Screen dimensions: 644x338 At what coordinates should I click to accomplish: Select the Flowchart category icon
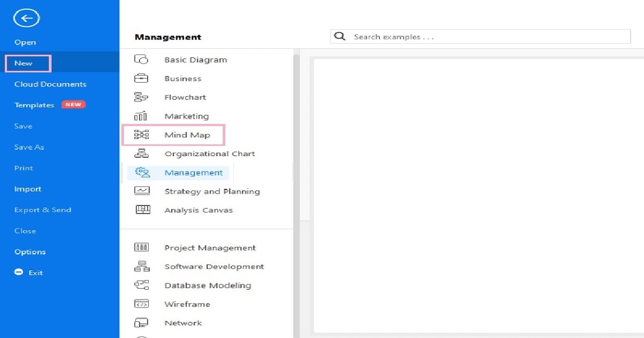(141, 97)
